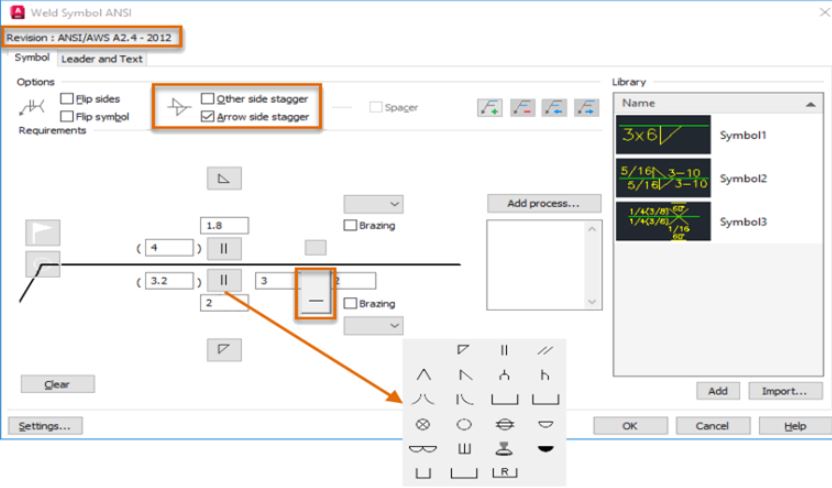Click the Name column header in Library
Viewport: 832px width, 488px height.
click(718, 103)
